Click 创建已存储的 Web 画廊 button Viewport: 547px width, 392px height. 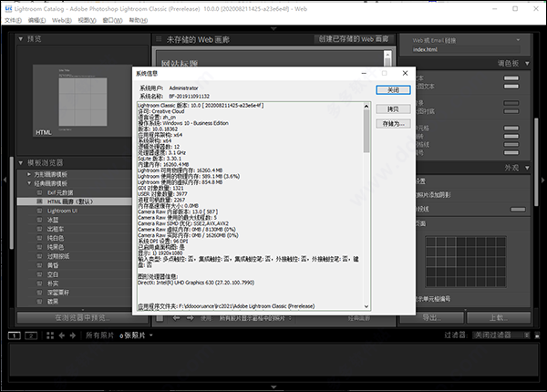[x=354, y=39]
